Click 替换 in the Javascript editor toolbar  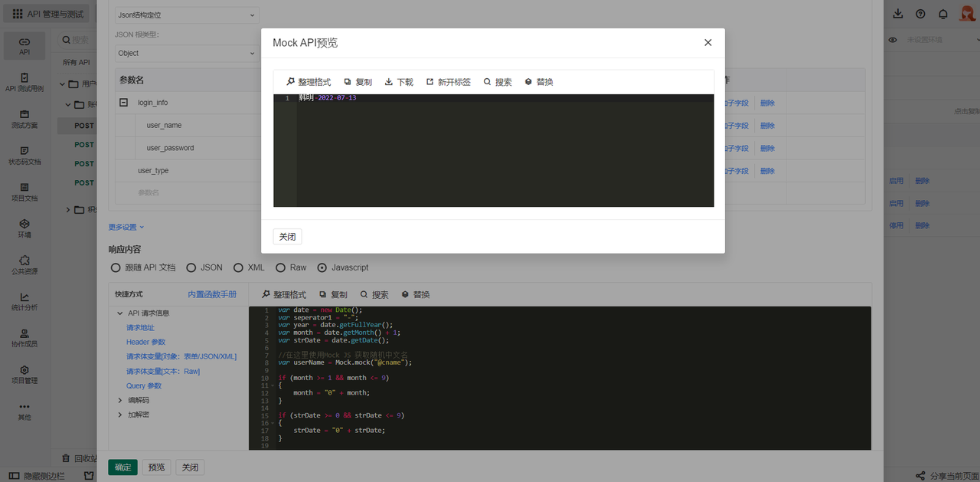click(x=416, y=295)
